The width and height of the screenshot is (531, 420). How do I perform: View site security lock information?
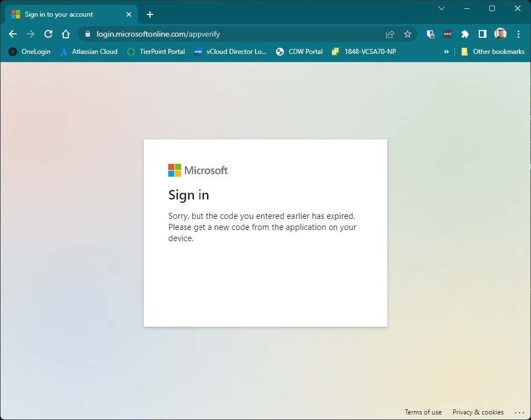point(88,34)
